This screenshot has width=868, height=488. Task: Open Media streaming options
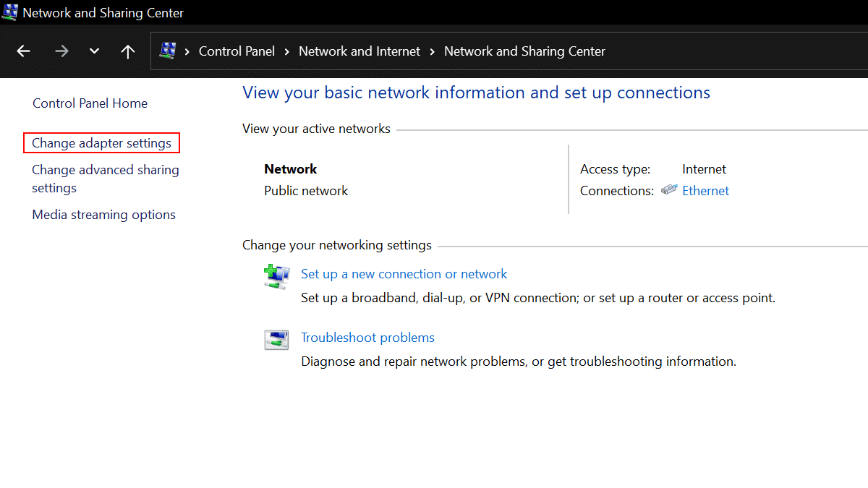[x=103, y=215]
